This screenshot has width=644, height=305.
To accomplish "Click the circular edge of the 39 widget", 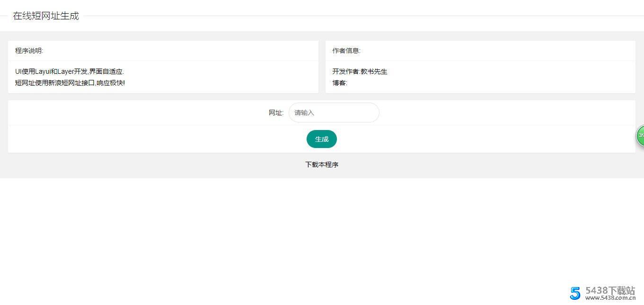I will [x=637, y=136].
